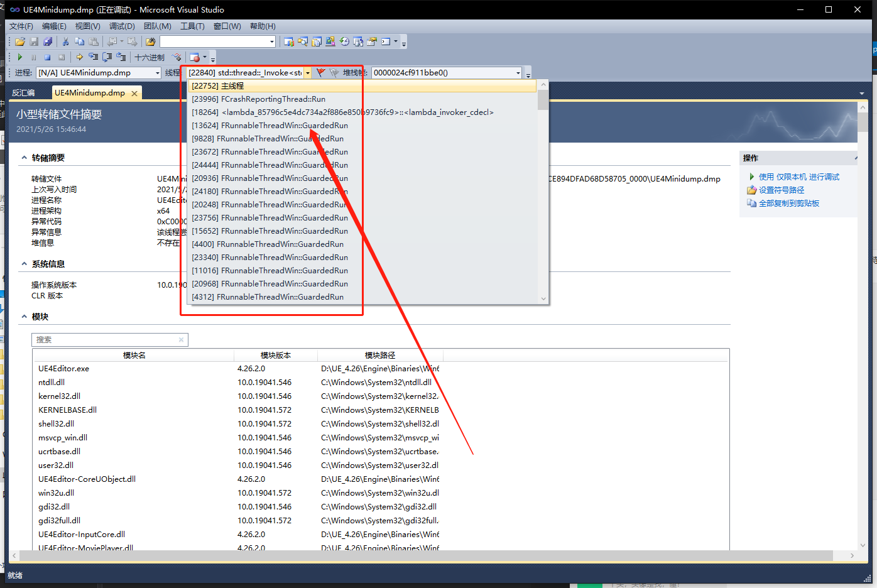Click the 模块路径 column header
Viewport: 877px width, 588px height.
point(380,355)
